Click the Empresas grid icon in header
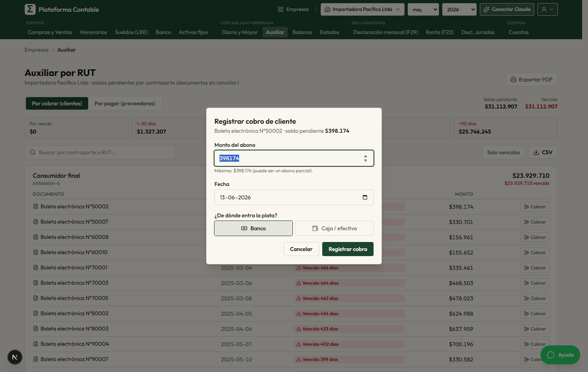This screenshot has width=588, height=372. tap(281, 9)
